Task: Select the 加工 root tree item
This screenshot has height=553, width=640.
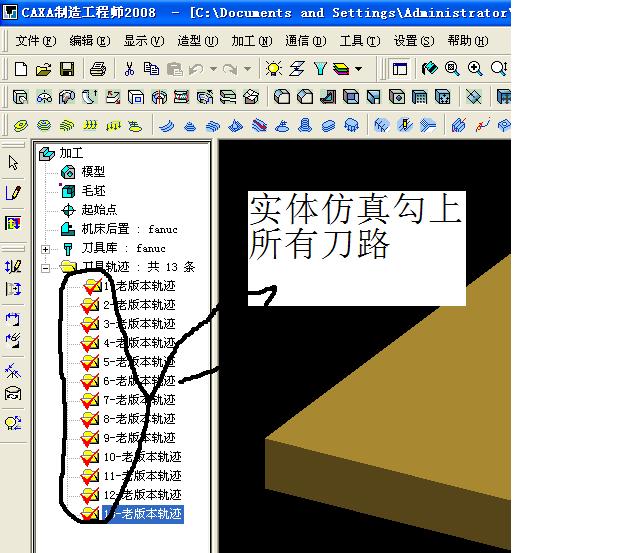Action: [71, 153]
